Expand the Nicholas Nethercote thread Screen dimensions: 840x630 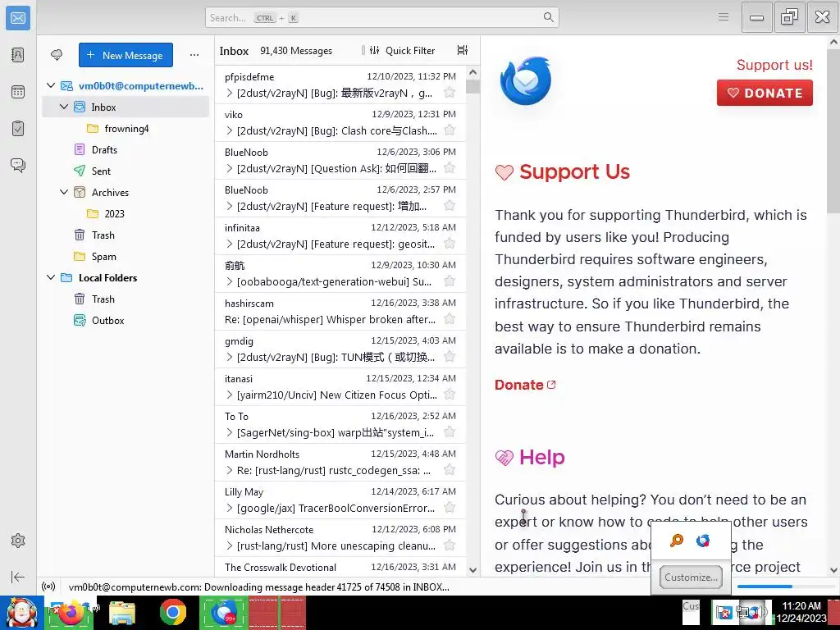[x=230, y=546]
